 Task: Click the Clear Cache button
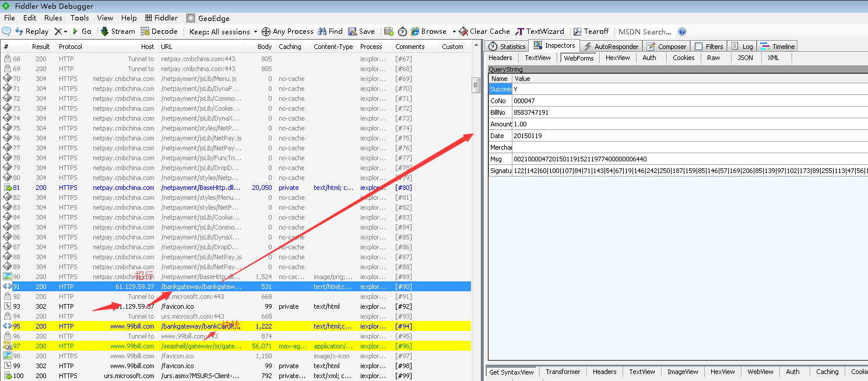[x=484, y=31]
